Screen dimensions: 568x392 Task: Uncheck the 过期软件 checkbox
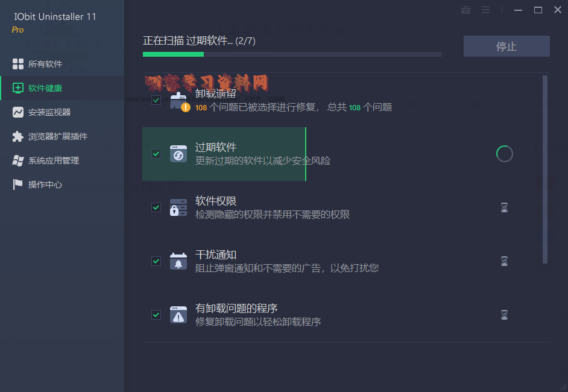pos(156,154)
